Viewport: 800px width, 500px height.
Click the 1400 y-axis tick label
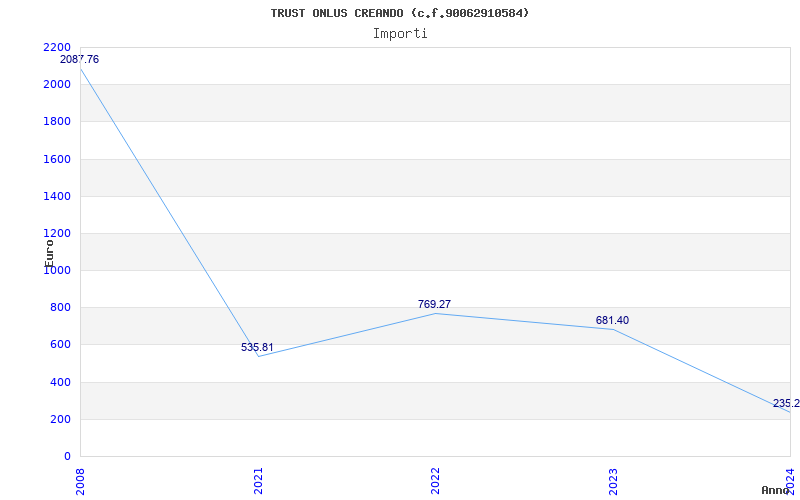57,196
